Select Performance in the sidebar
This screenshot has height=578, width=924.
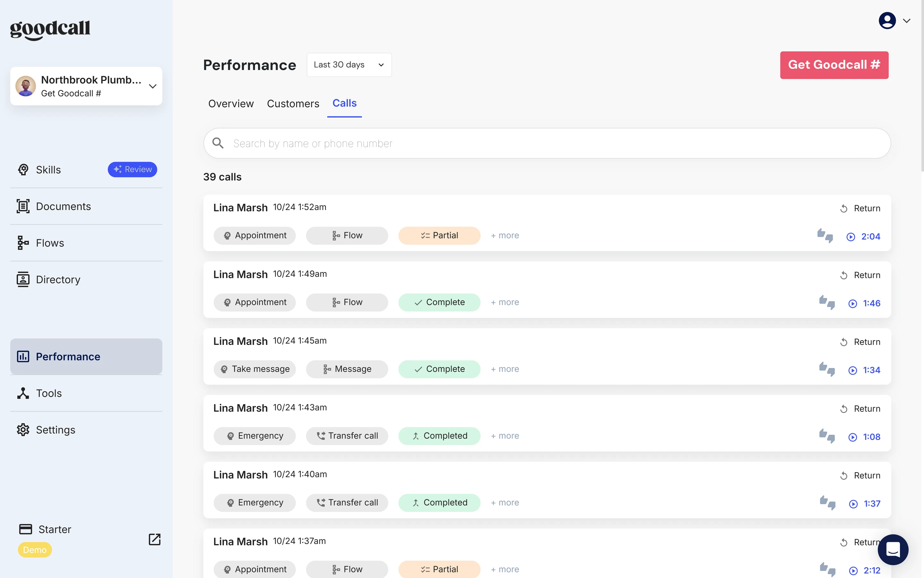[x=86, y=356]
